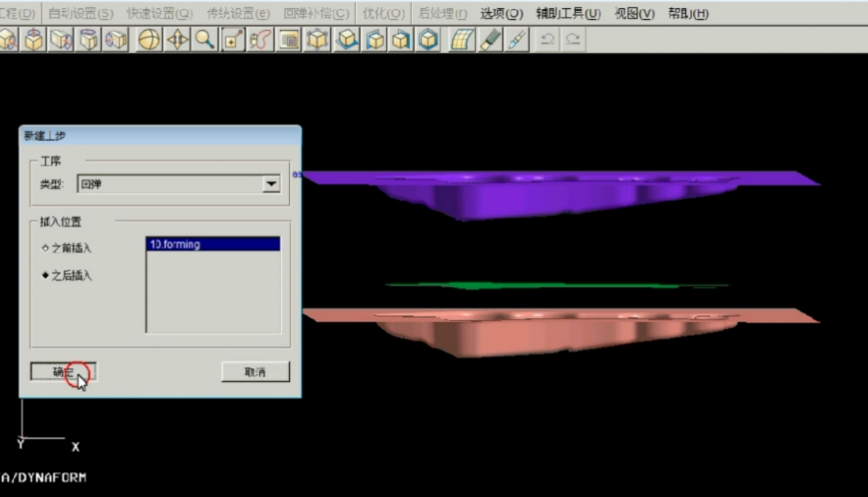868x497 pixels.
Task: Click the yellow mesh surface icon
Action: [462, 40]
